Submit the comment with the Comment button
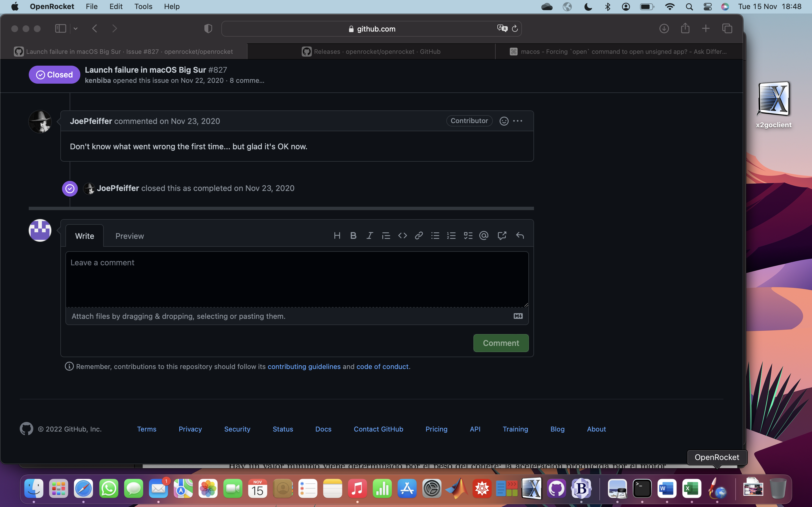Viewport: 812px width, 507px height. [500, 343]
